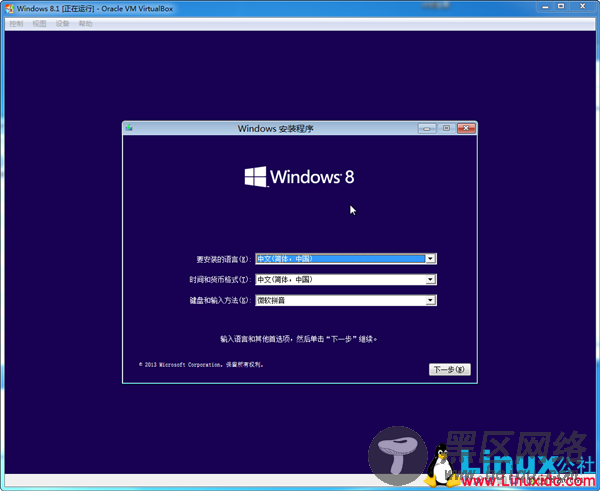The width and height of the screenshot is (600, 491).
Task: Expand the 键盘和输入方法 dropdown arrow
Action: (430, 300)
